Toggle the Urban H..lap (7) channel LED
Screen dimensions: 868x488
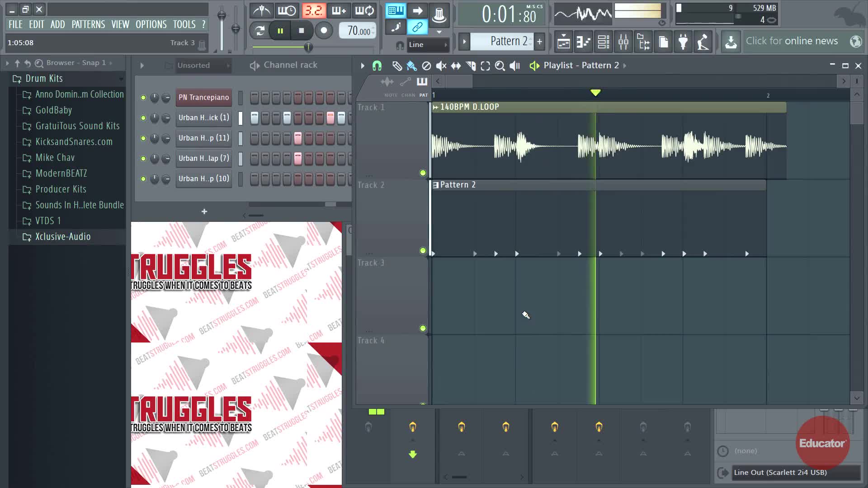[143, 159]
